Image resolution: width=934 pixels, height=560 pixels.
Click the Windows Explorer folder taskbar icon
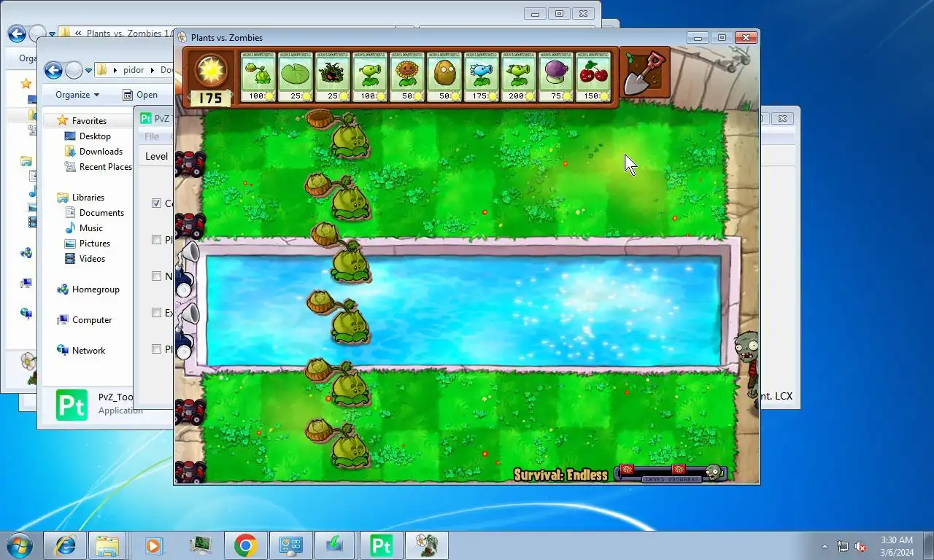click(x=108, y=545)
